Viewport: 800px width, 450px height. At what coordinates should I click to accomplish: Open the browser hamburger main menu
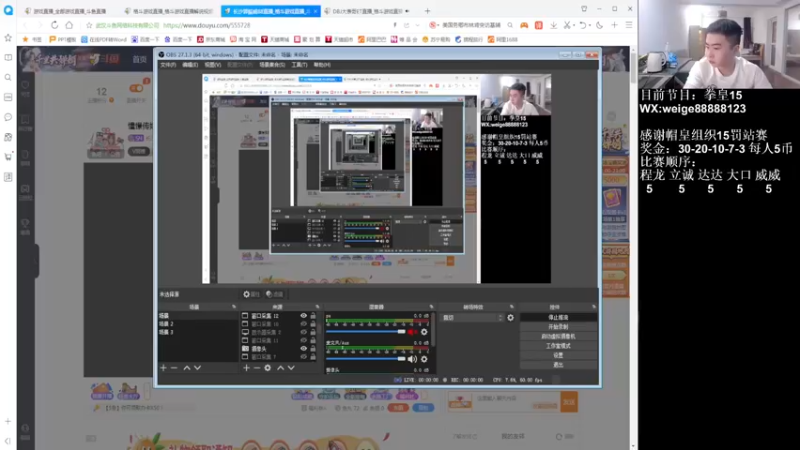pyautogui.click(x=629, y=25)
